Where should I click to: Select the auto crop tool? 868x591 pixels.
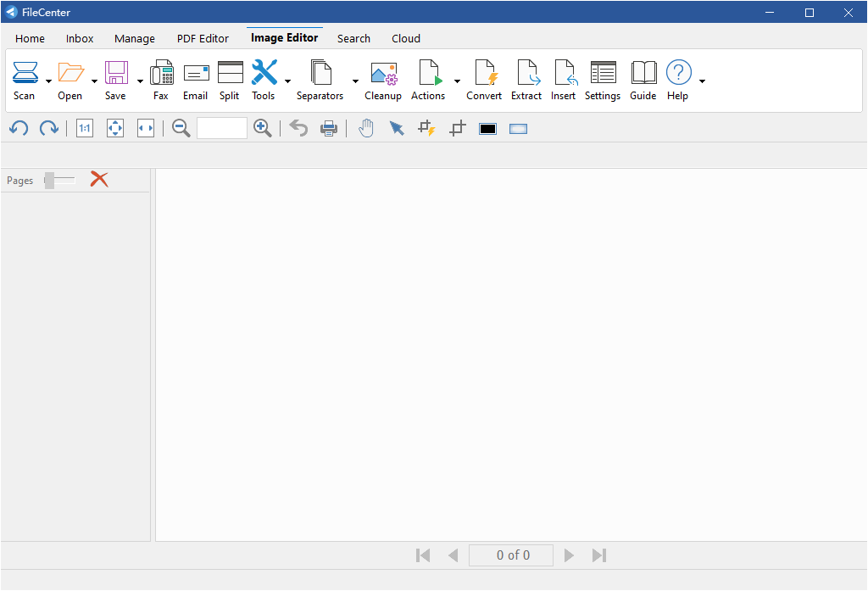coord(427,129)
